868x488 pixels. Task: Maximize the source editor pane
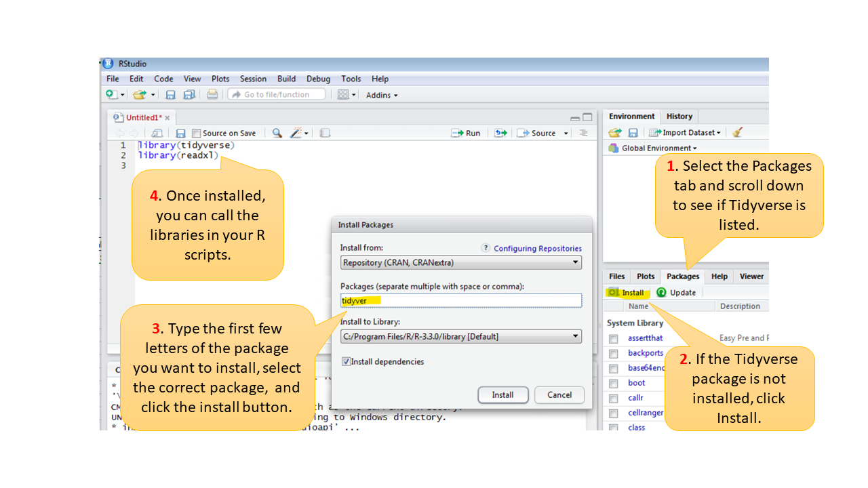pos(587,117)
